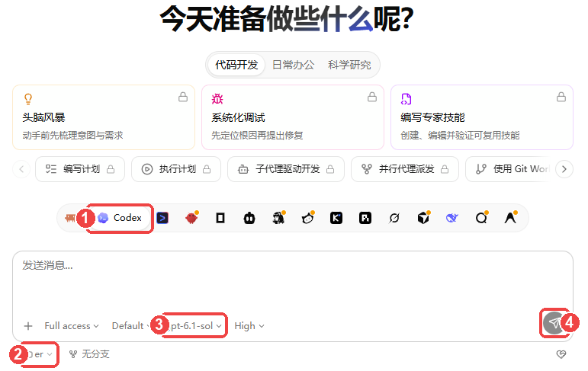
Task: Click the branch icon beside 无分支
Action: (x=73, y=354)
